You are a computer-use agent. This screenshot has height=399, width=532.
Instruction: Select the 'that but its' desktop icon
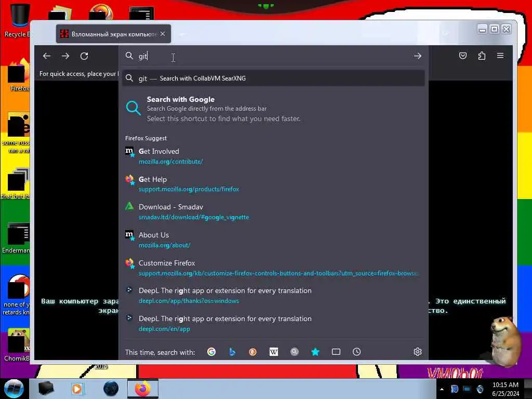point(16,183)
